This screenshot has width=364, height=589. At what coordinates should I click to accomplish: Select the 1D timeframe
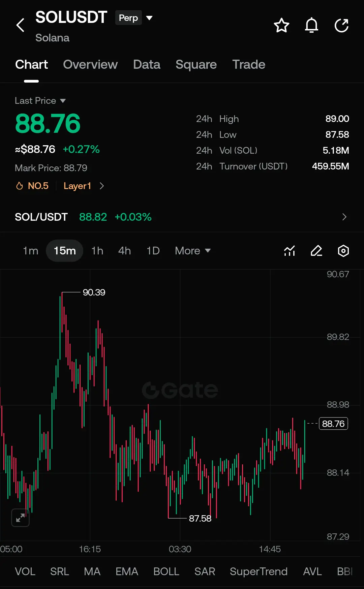(153, 251)
